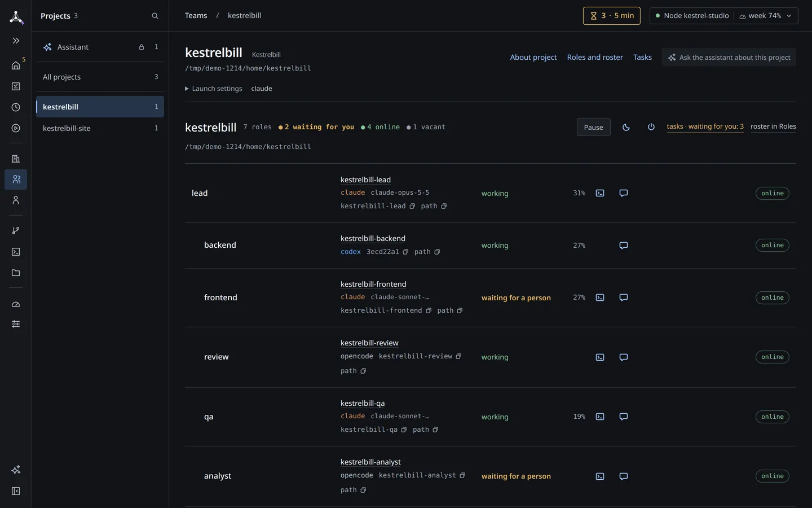Open the play circle icon in sidebar
812x508 pixels.
16,128
